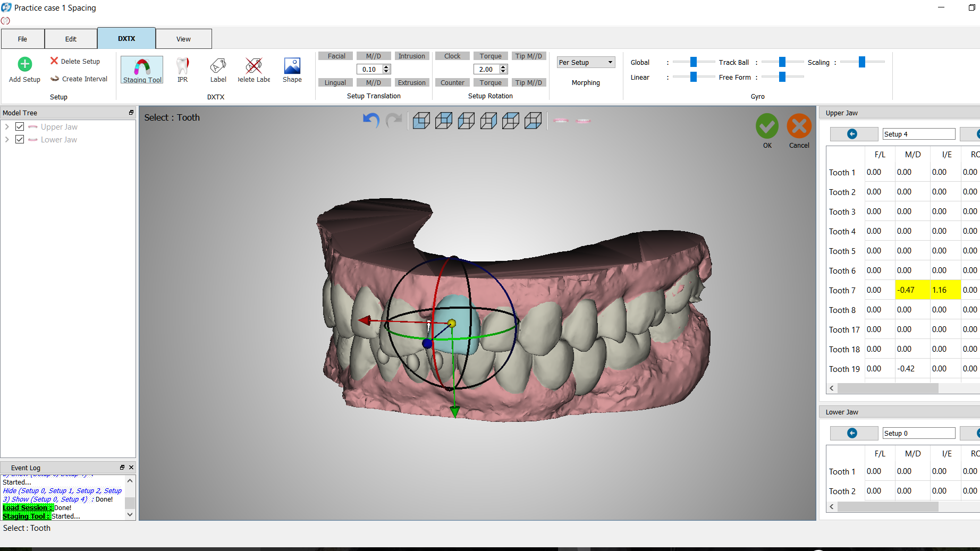Click the Upper Jaw Setup 4 field

point(918,134)
